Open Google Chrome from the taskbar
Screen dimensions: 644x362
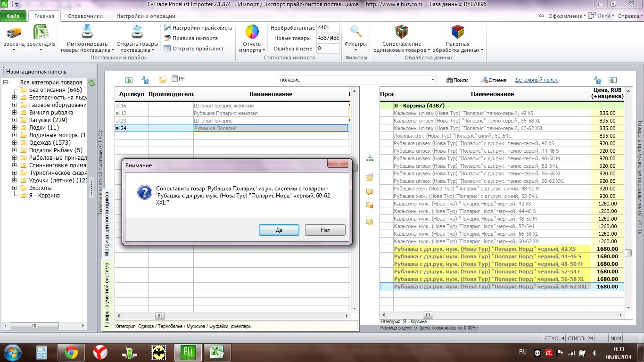tap(71, 352)
